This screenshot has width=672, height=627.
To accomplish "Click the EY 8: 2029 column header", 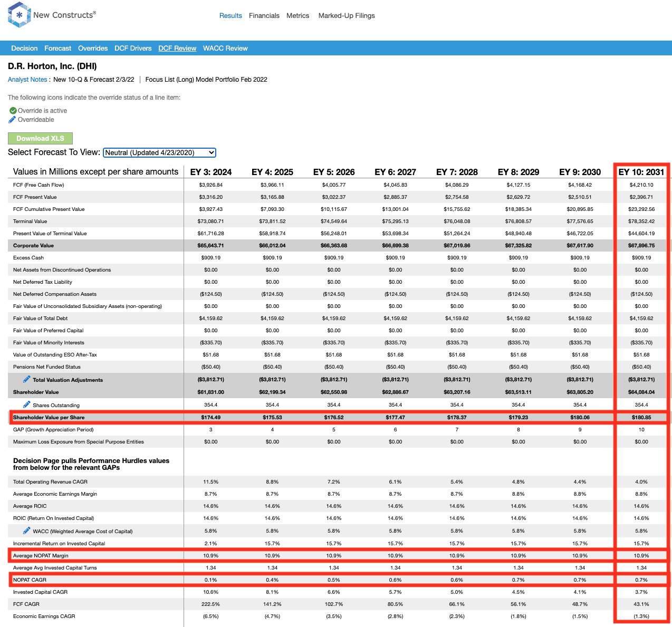I will 519,172.
